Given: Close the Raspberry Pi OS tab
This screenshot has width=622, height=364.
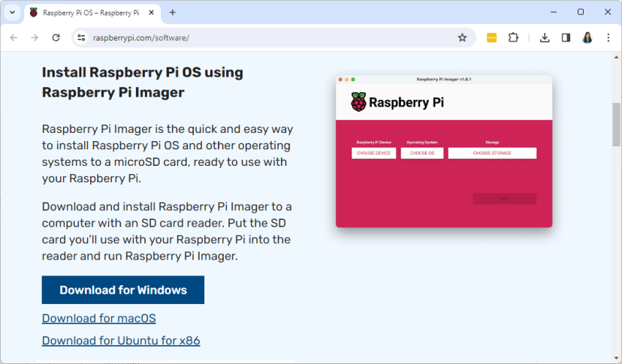Looking at the screenshot, I should pyautogui.click(x=151, y=13).
